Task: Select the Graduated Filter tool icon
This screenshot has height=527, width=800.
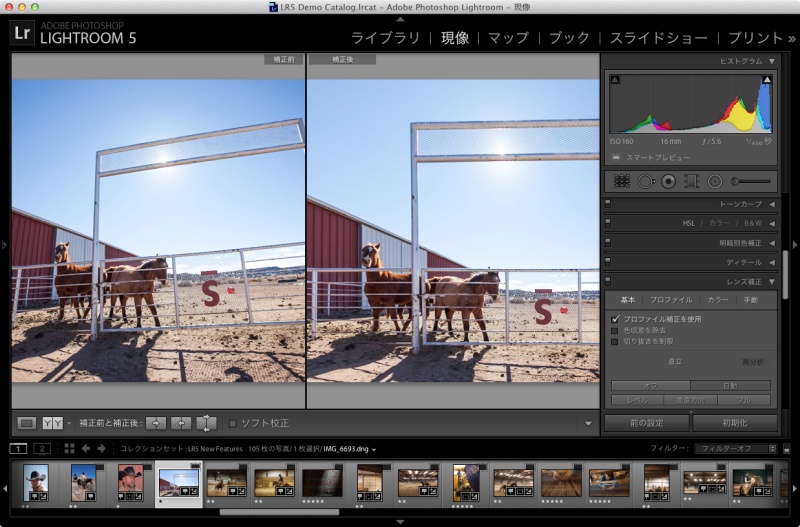Action: pos(691,181)
